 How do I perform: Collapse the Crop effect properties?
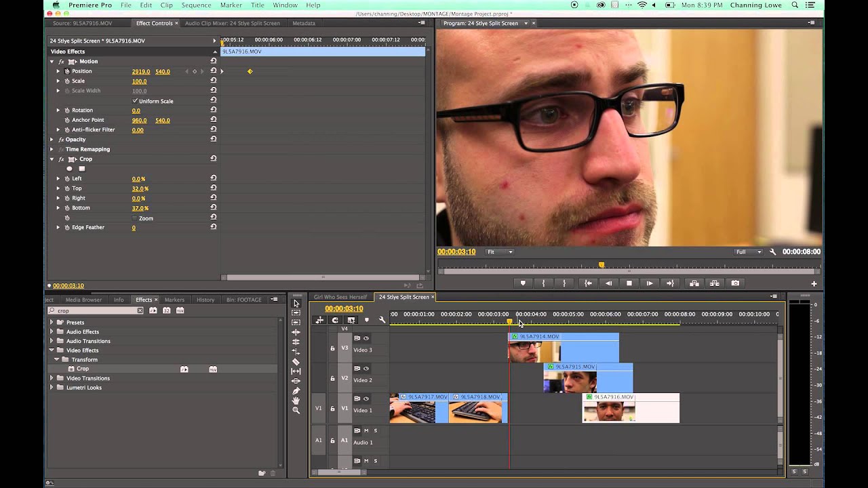click(52, 159)
